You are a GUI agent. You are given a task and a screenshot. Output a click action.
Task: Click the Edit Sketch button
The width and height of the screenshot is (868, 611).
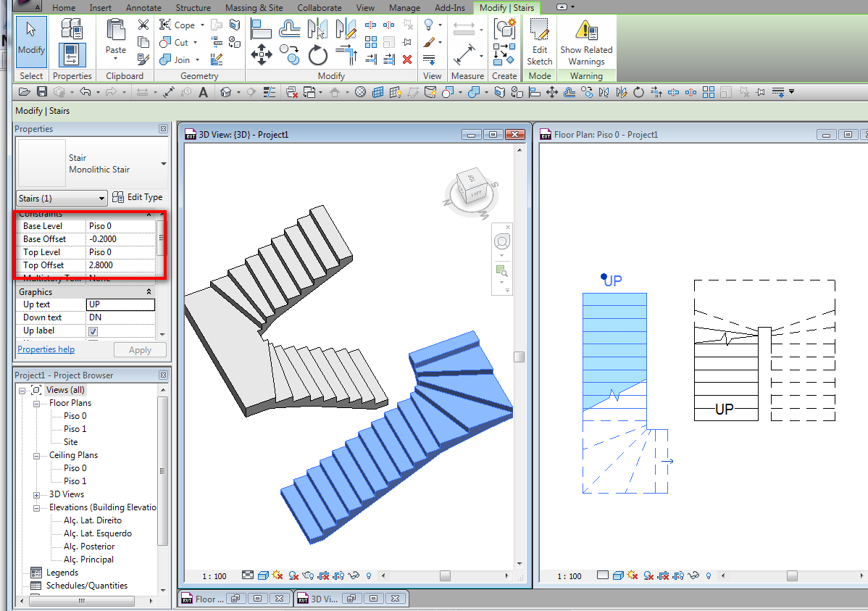tap(539, 42)
